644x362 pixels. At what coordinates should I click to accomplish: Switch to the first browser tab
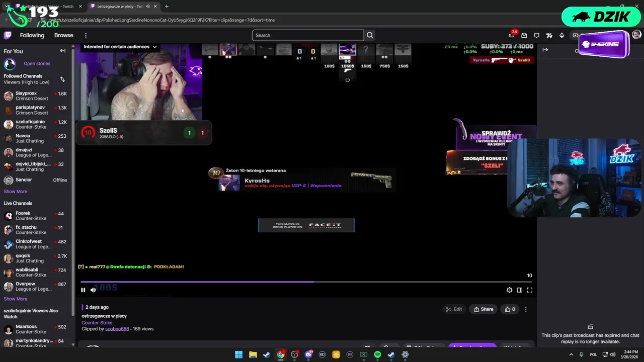pyautogui.click(x=49, y=7)
